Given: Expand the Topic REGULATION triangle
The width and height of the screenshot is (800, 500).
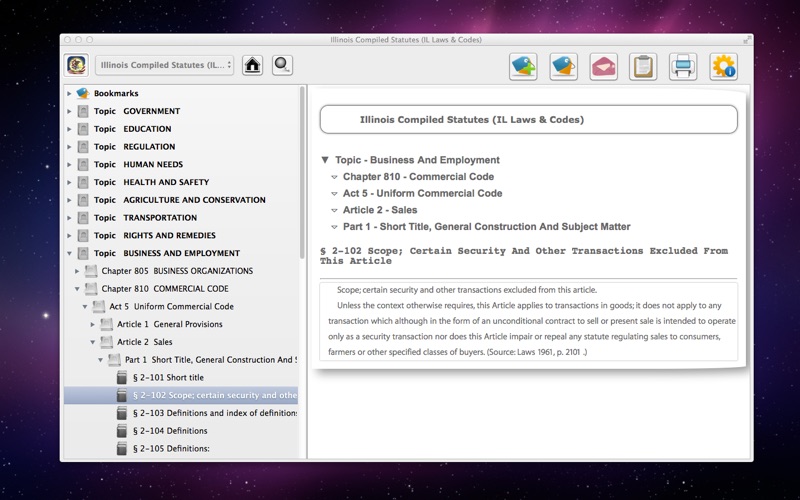Looking at the screenshot, I should click(x=69, y=147).
